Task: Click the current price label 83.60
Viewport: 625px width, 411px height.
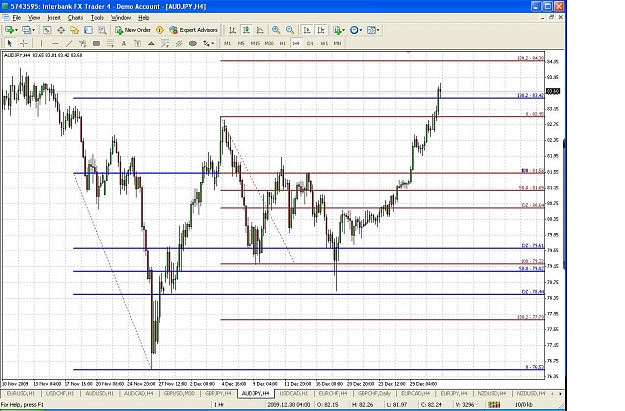Action: coord(553,91)
